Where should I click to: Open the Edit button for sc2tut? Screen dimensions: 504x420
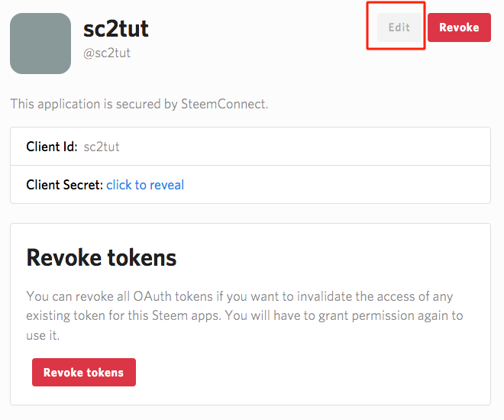pyautogui.click(x=399, y=27)
